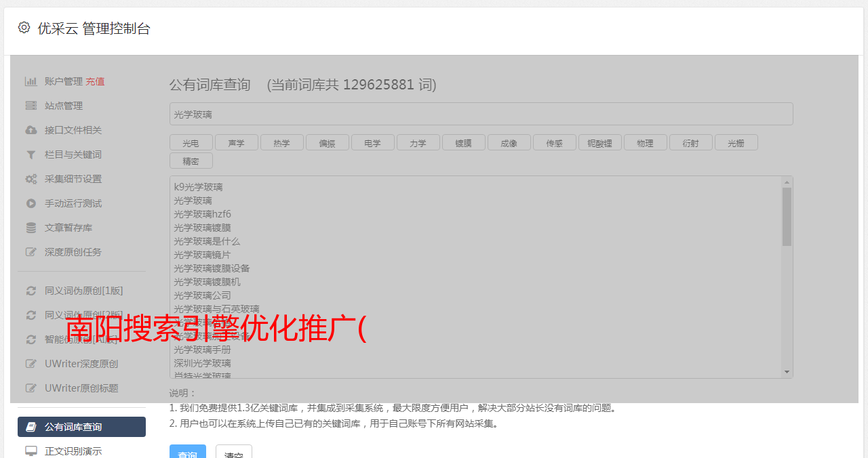
Task: Select the 物理 tag
Action: [645, 142]
